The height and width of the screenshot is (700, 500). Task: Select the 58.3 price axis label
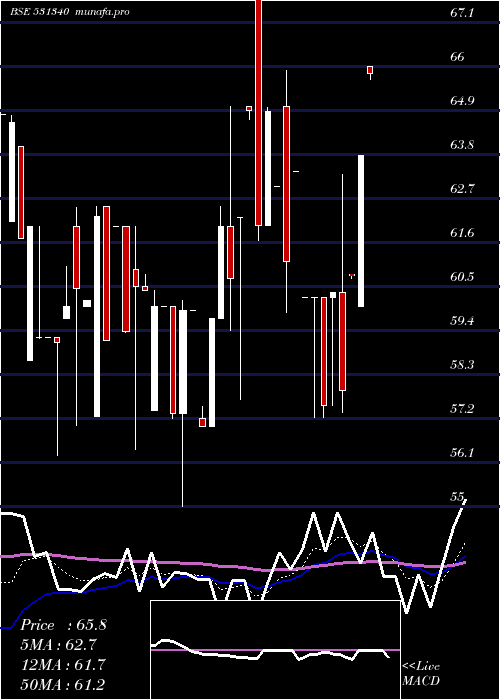click(x=462, y=365)
